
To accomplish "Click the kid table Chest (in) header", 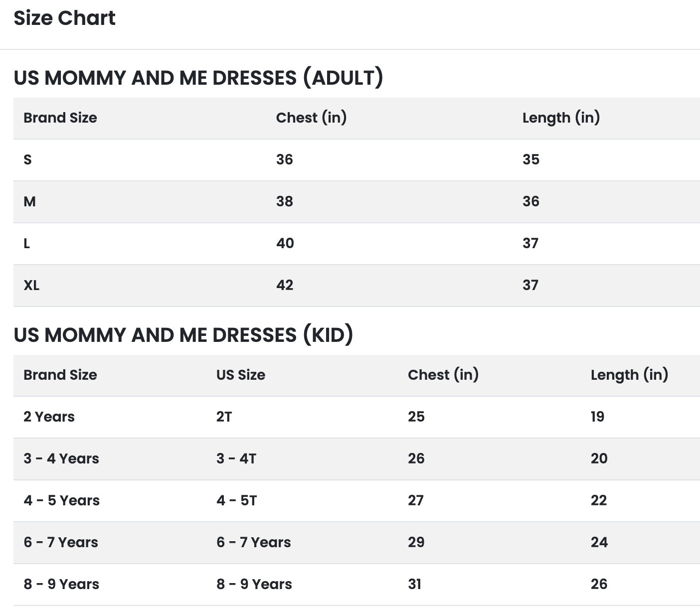I will tap(443, 375).
